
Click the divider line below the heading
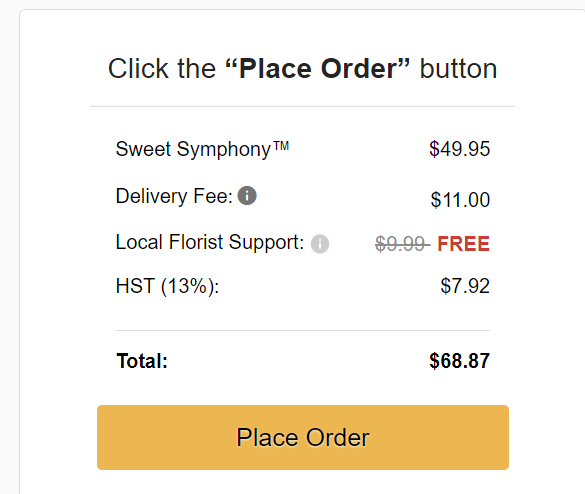point(303,106)
